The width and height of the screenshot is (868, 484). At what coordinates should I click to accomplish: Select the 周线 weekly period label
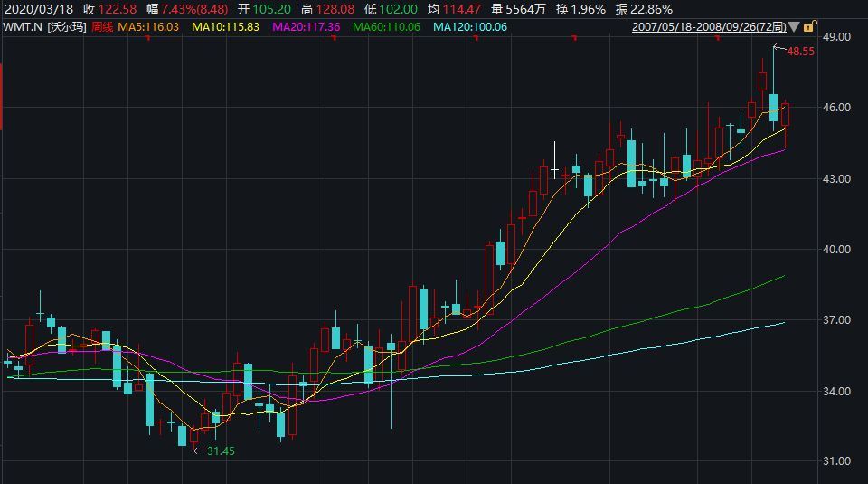pos(102,26)
